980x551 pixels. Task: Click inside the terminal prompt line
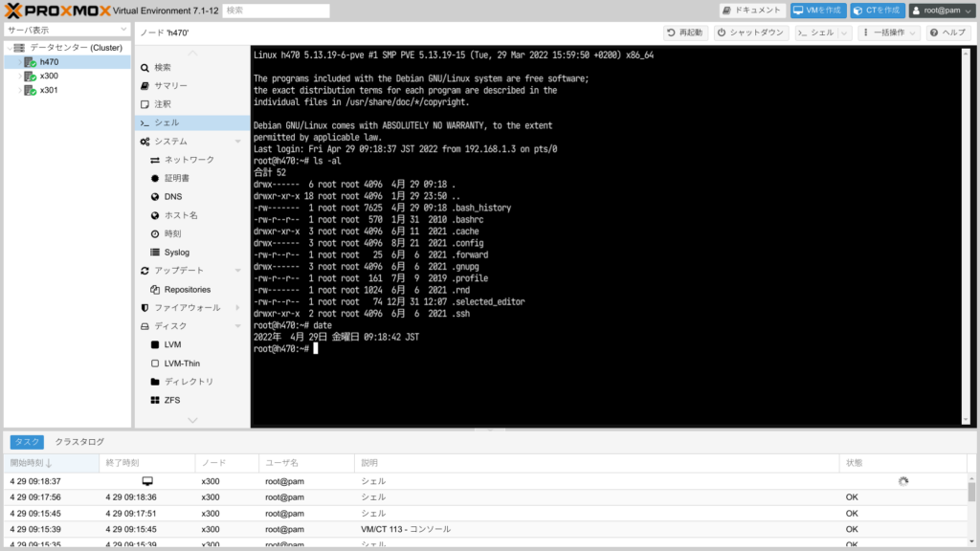click(285, 348)
